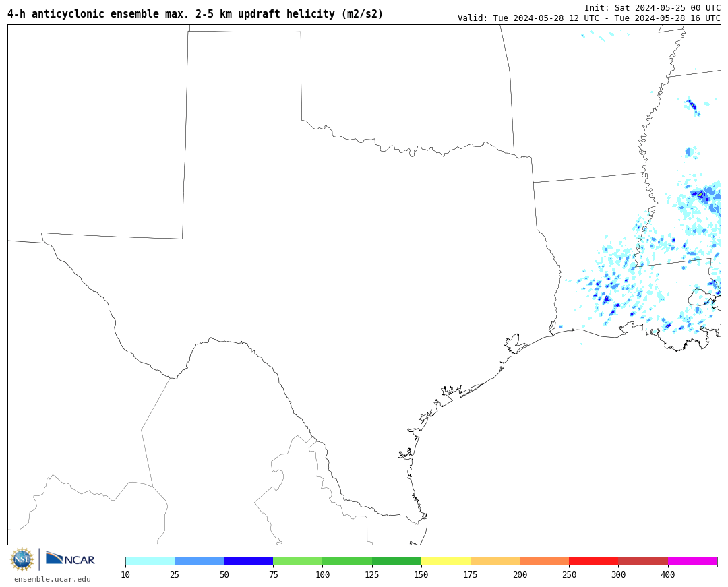Select the magenta above-400 color swatch

[x=692, y=561]
